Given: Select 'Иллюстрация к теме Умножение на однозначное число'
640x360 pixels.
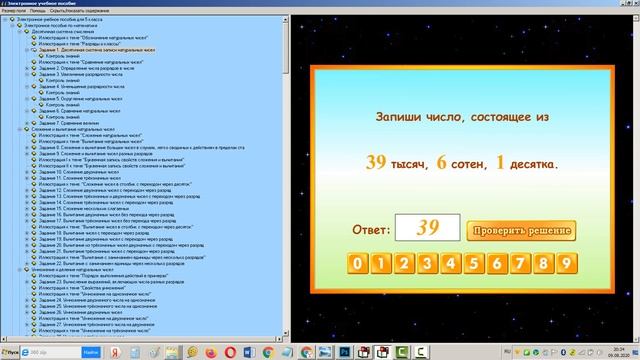Looking at the screenshot, I should [x=95, y=294].
